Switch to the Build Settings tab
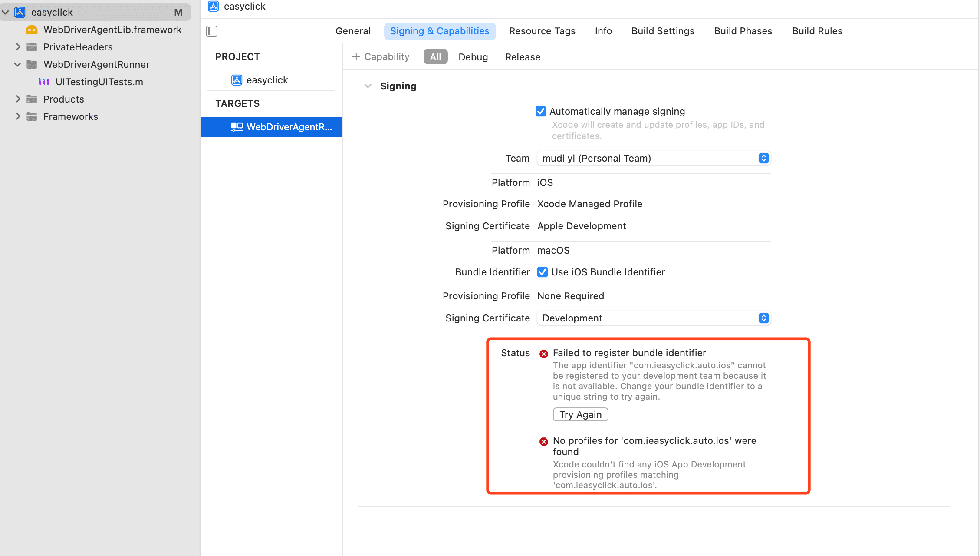The image size is (980, 556). pos(662,31)
